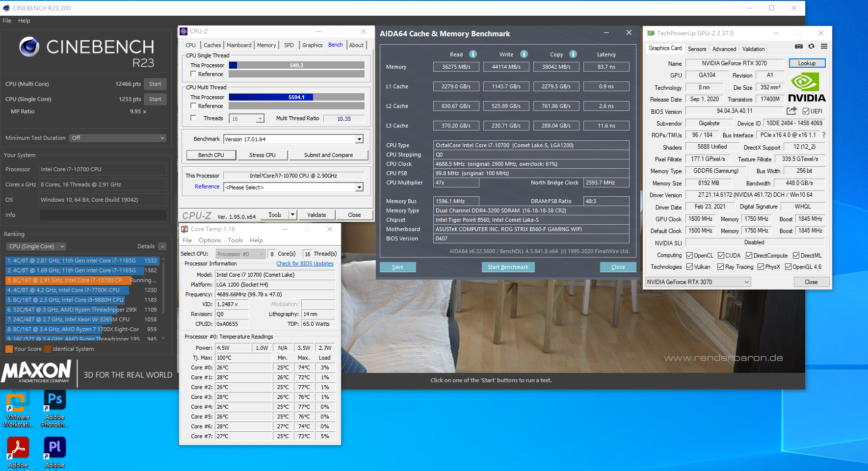Minimize the AIDA64 benchmark window
Screen dimensions: 868x471
click(x=606, y=33)
